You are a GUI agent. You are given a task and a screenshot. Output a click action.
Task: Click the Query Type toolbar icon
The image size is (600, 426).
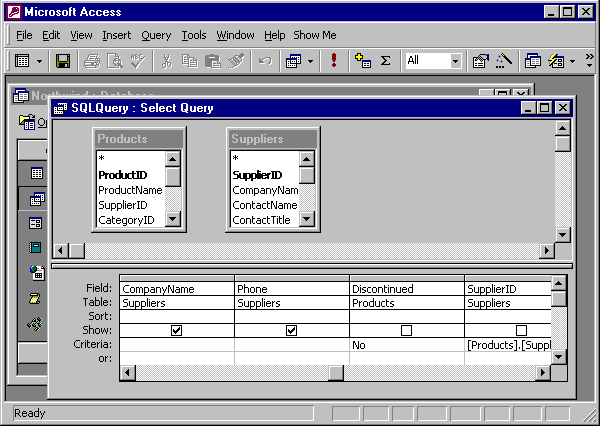coord(293,61)
